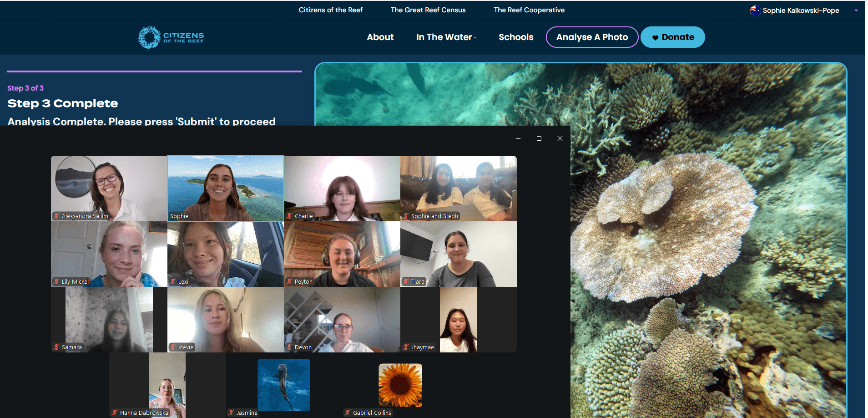Click the muted mic icon beside Jhaymae
This screenshot has width=868, height=418.
tap(406, 347)
